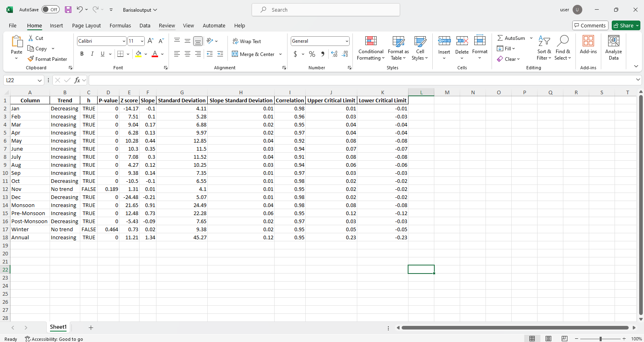Toggle Wrap Text for the cell
644x342 pixels.
[247, 41]
